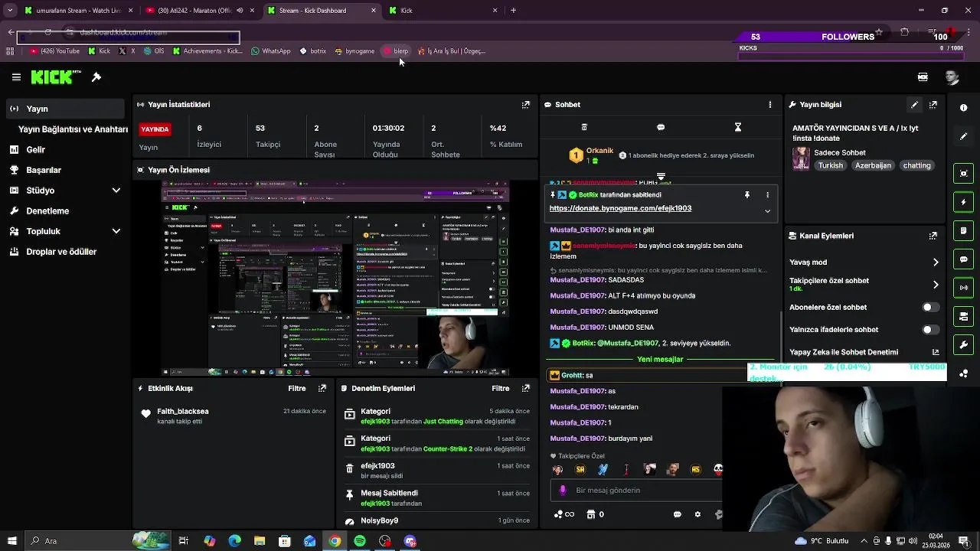Click the Azerbaijan tag chip
The height and width of the screenshot is (551, 980).
coord(873,165)
